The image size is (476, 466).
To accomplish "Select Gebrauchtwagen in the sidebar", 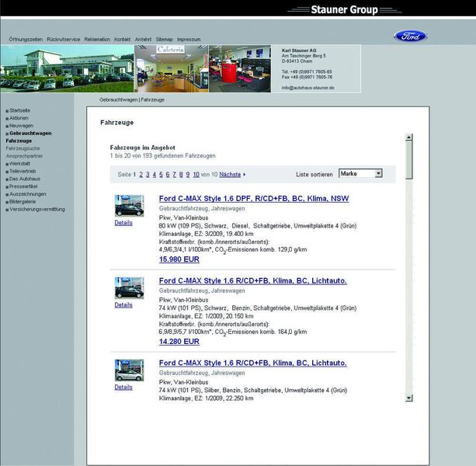I will point(30,134).
